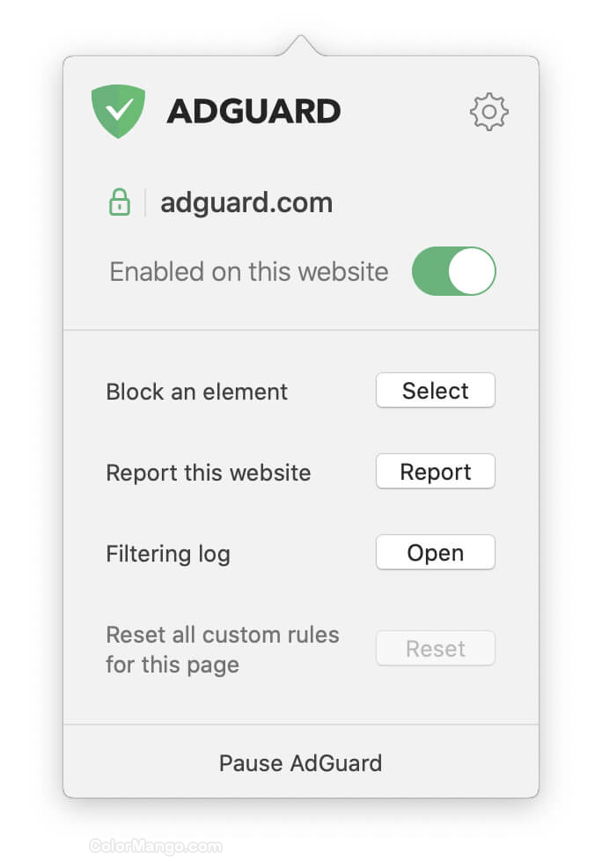Disable the "Enabled on this website" toggle
This screenshot has height=868, width=602.
(453, 271)
